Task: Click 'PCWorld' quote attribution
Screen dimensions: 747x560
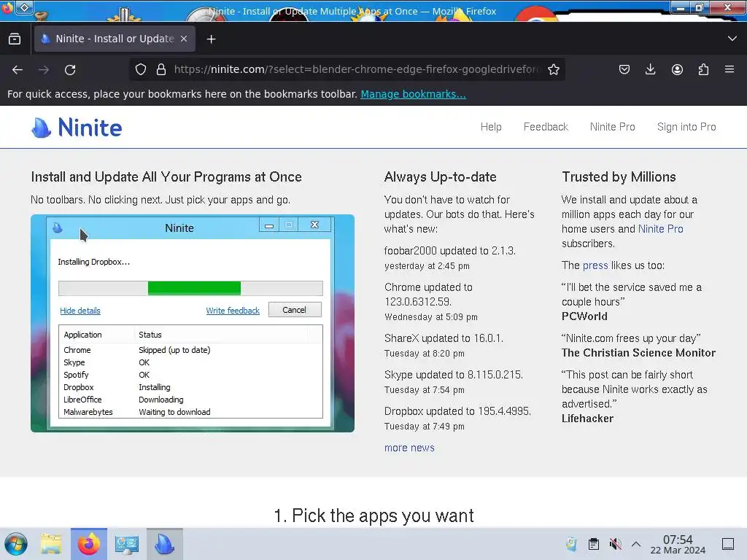Action: coord(584,316)
